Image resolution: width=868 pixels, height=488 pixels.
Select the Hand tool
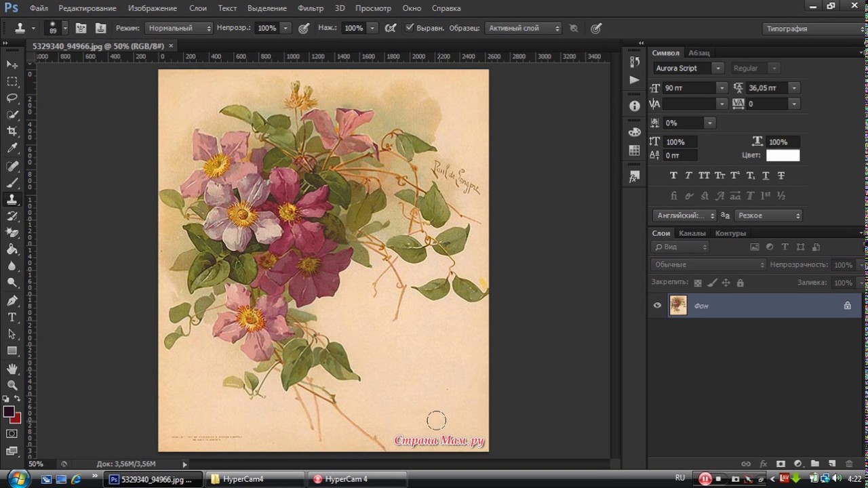pos(12,369)
